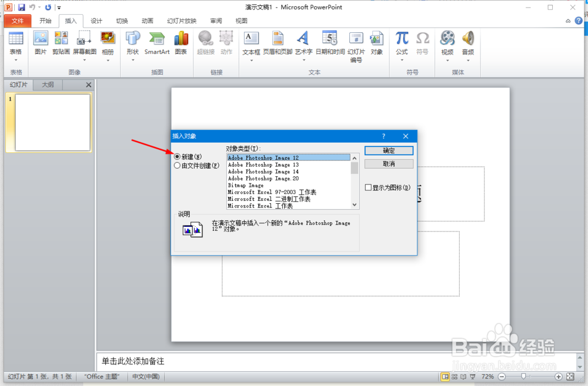Select the 由文件创建 radio option
This screenshot has height=386, width=588.
click(178, 166)
